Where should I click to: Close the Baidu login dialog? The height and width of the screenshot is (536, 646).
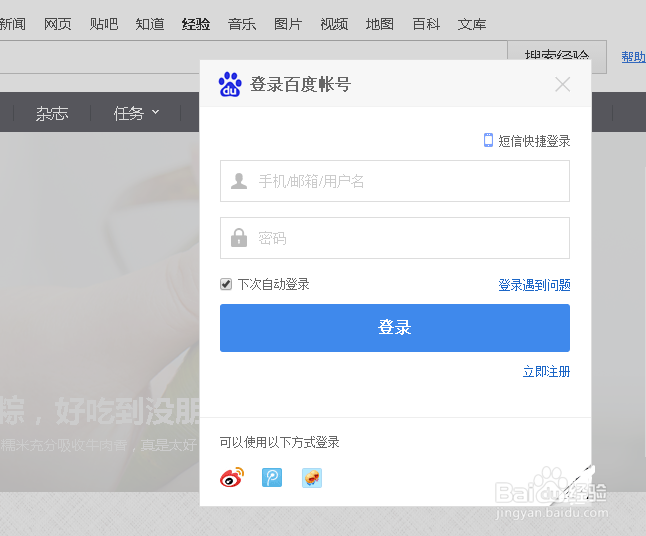[562, 84]
